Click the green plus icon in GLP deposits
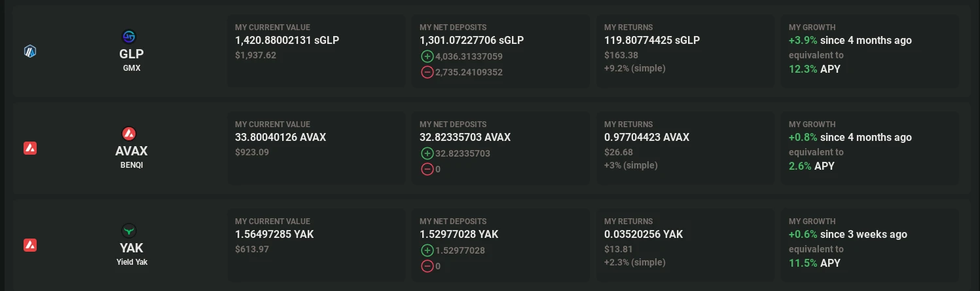 pyautogui.click(x=427, y=56)
